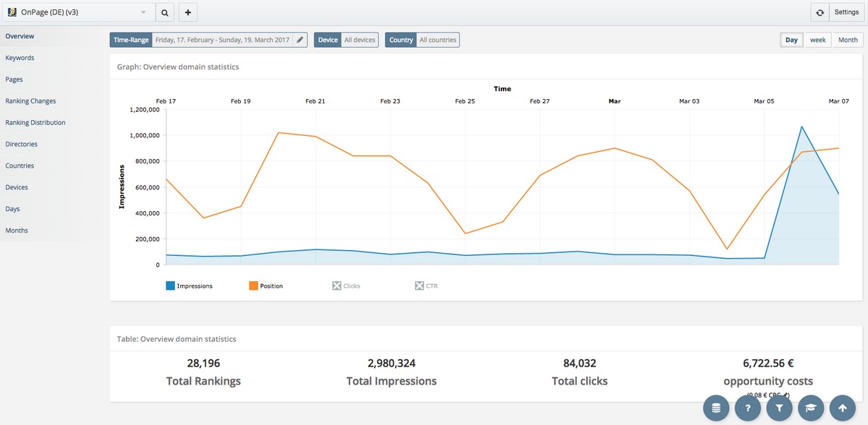Screen dimensions: 868x425
Task: Open Ranking Changes in the sidebar
Action: [30, 101]
